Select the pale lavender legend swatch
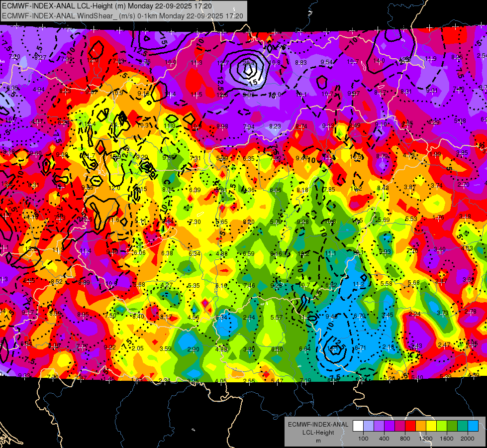 (x=368, y=426)
